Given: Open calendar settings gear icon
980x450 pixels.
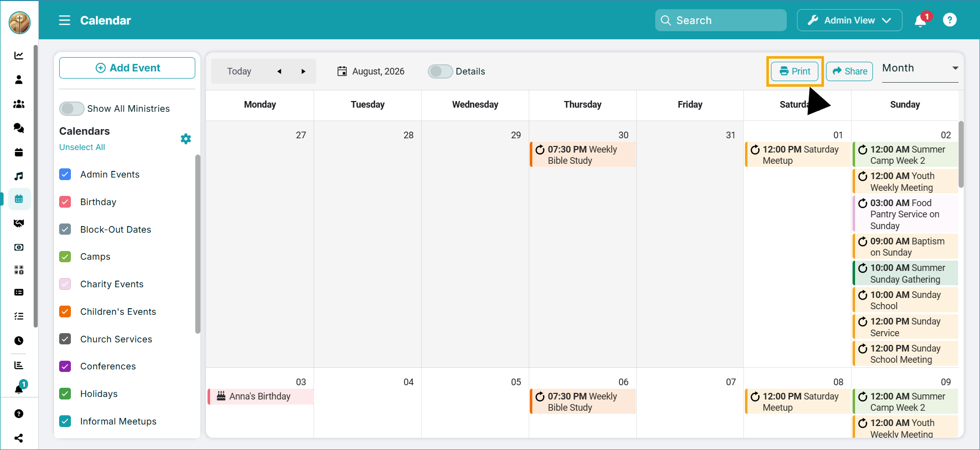Looking at the screenshot, I should tap(186, 139).
